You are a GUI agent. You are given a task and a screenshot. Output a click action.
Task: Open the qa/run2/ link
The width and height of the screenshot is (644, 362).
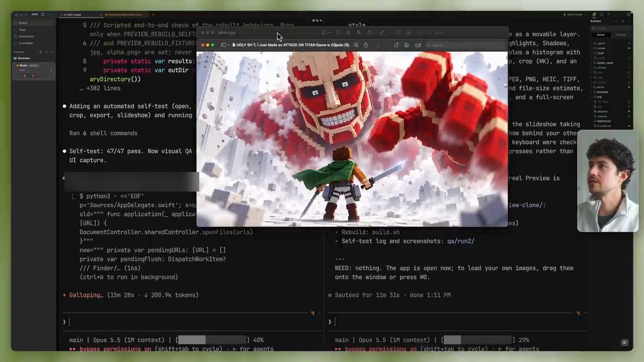point(460,241)
